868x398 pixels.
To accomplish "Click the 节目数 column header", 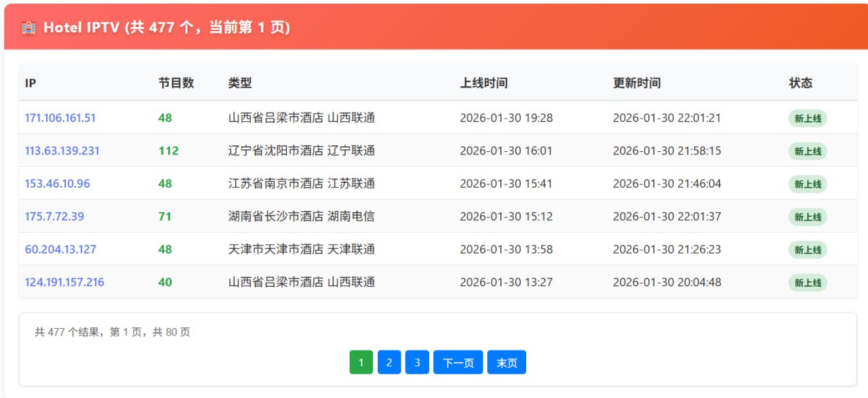I will 174,83.
